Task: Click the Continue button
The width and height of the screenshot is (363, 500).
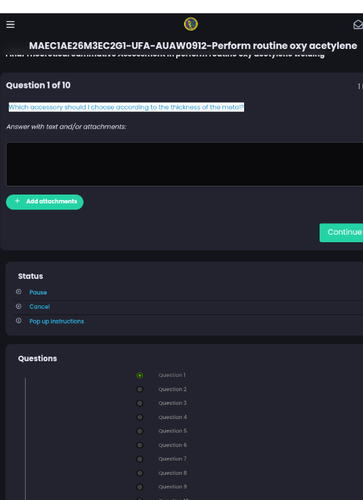Action: click(x=341, y=232)
